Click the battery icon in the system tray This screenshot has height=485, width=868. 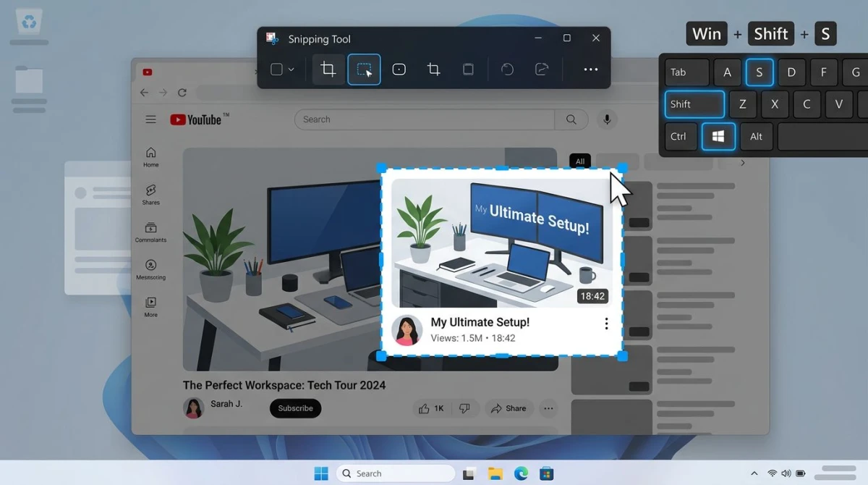(801, 473)
